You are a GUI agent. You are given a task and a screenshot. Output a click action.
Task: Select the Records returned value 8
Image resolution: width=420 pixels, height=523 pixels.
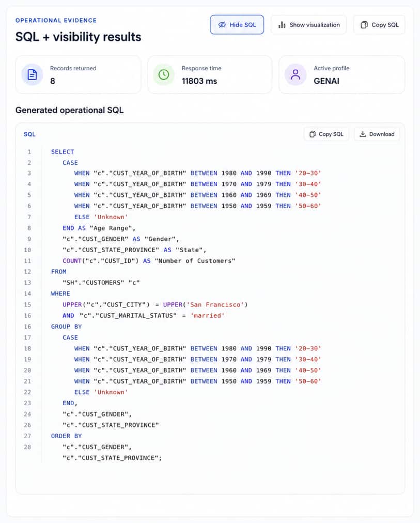[53, 81]
